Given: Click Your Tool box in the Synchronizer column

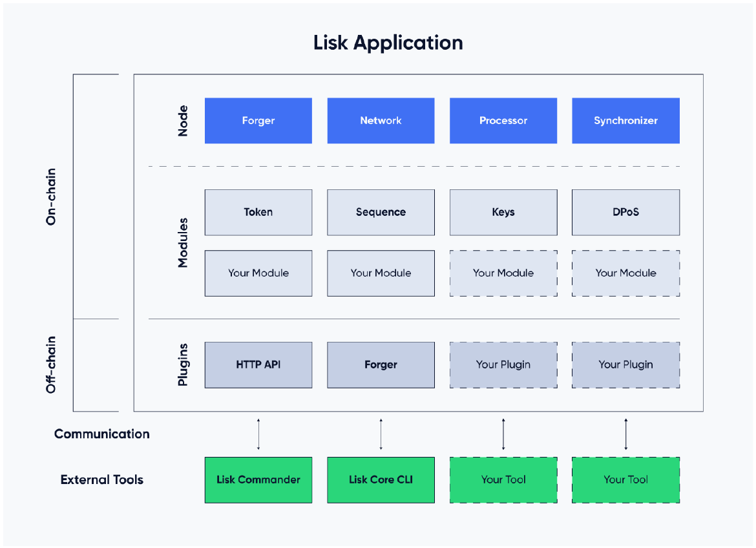Looking at the screenshot, I should pyautogui.click(x=626, y=480).
